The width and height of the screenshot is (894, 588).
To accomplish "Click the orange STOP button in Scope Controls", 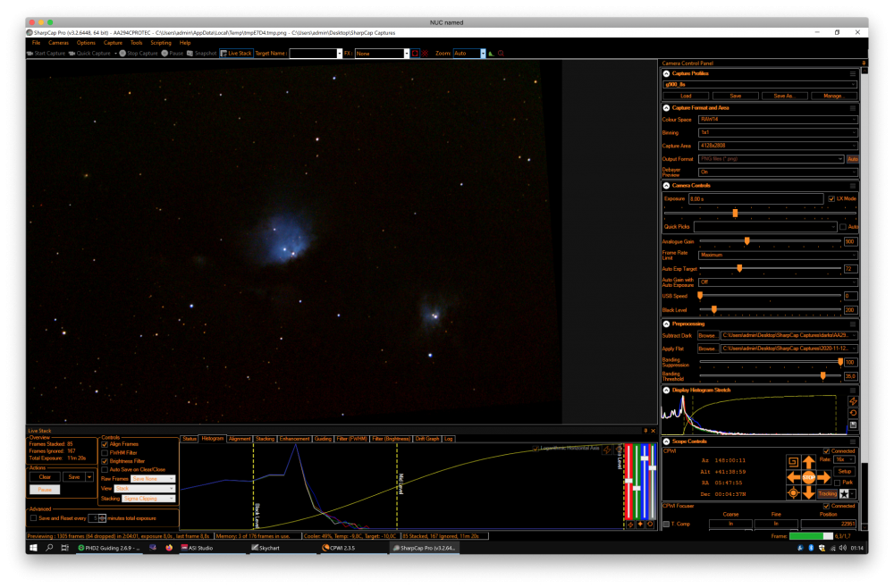I will click(808, 477).
